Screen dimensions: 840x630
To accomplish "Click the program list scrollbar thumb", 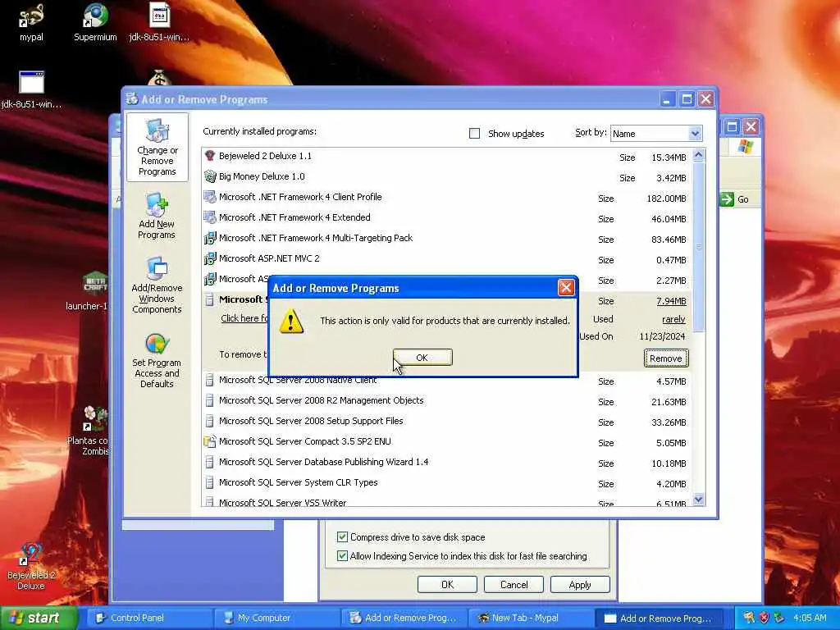I will click(x=699, y=247).
